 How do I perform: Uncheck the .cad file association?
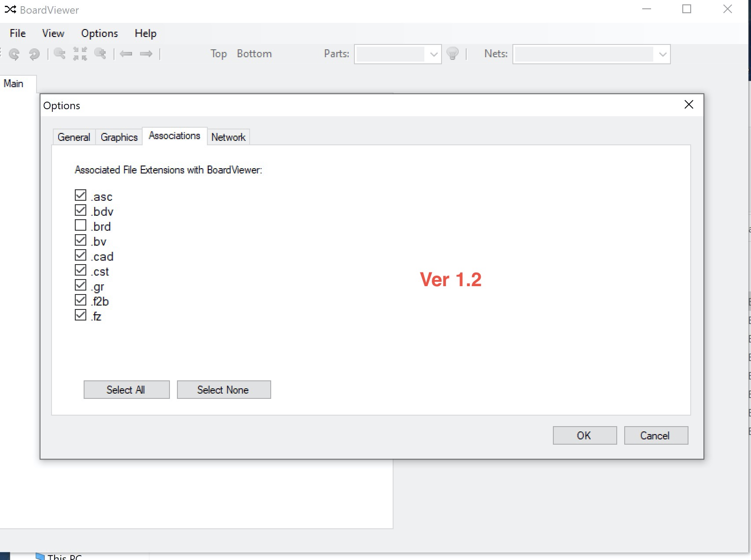(x=81, y=255)
